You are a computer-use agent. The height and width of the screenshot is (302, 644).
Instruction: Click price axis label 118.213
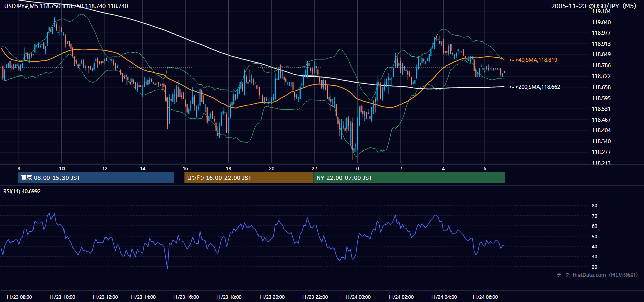[x=601, y=163]
